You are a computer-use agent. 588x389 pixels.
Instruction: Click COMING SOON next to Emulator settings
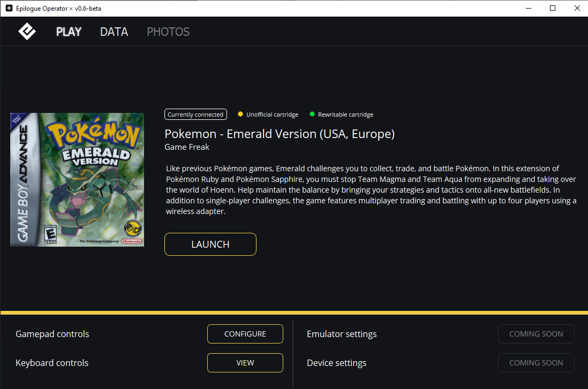[536, 334]
